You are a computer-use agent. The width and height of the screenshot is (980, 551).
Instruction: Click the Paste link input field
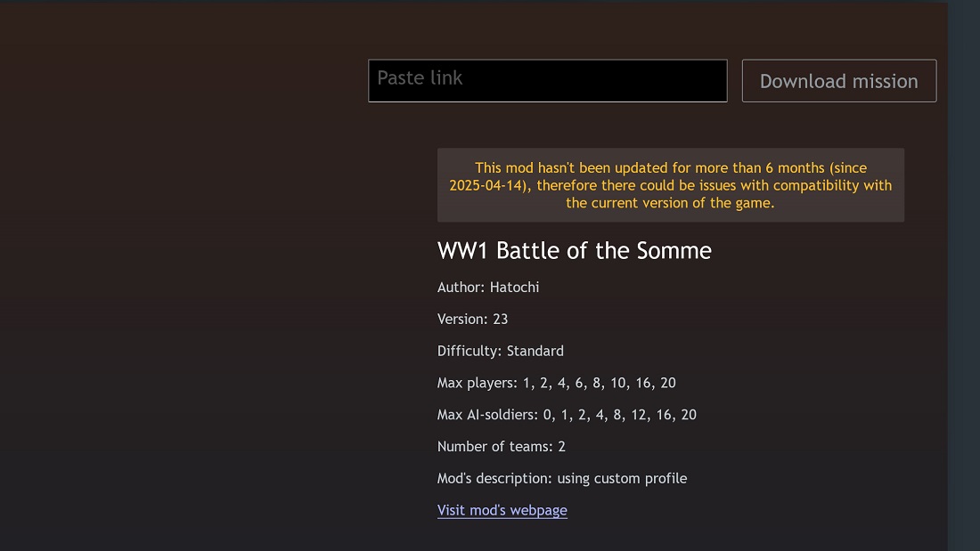tap(547, 80)
